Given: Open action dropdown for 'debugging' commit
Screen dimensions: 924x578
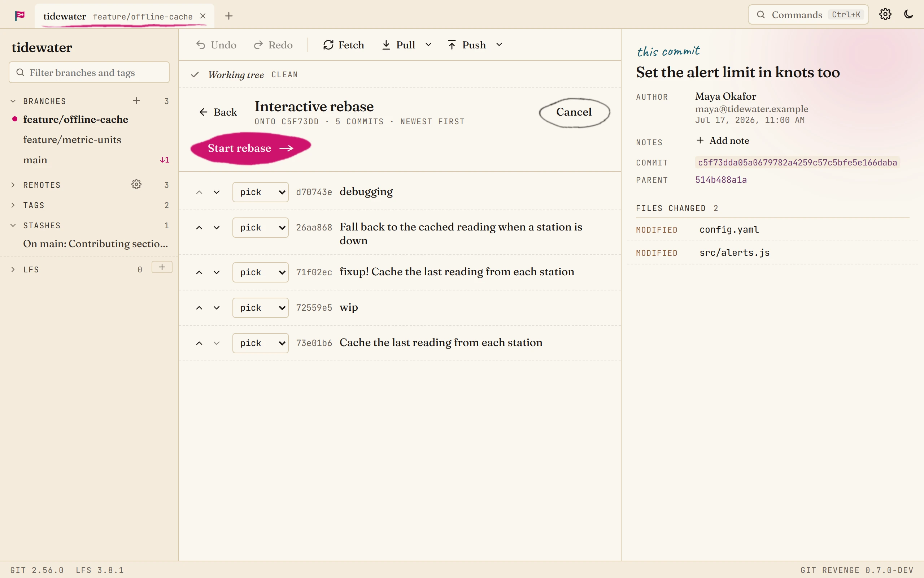Looking at the screenshot, I should [260, 192].
